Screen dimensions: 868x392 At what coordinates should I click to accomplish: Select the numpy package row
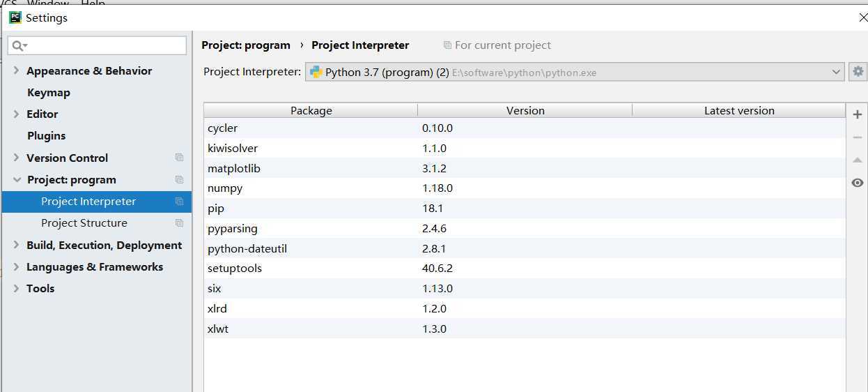pyautogui.click(x=525, y=188)
